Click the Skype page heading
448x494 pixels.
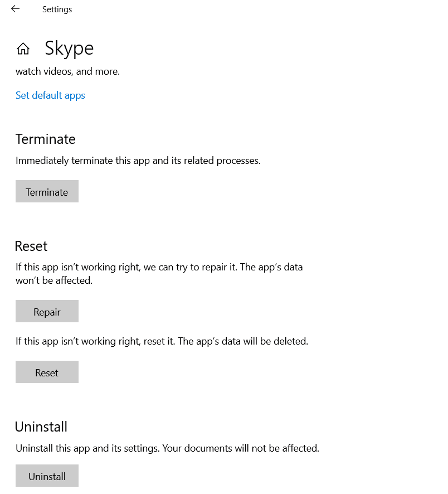(69, 49)
